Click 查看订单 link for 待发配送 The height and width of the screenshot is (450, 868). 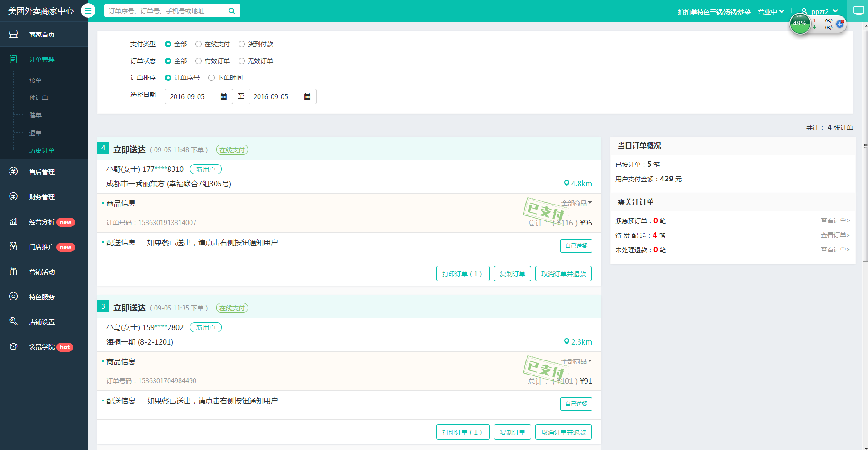(835, 235)
